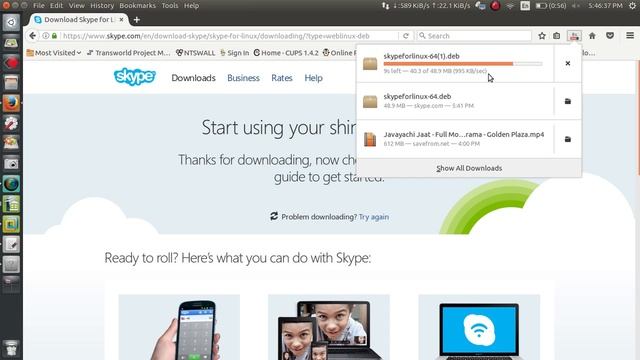Open the Rates nav link
The image size is (640, 360).
282,78
